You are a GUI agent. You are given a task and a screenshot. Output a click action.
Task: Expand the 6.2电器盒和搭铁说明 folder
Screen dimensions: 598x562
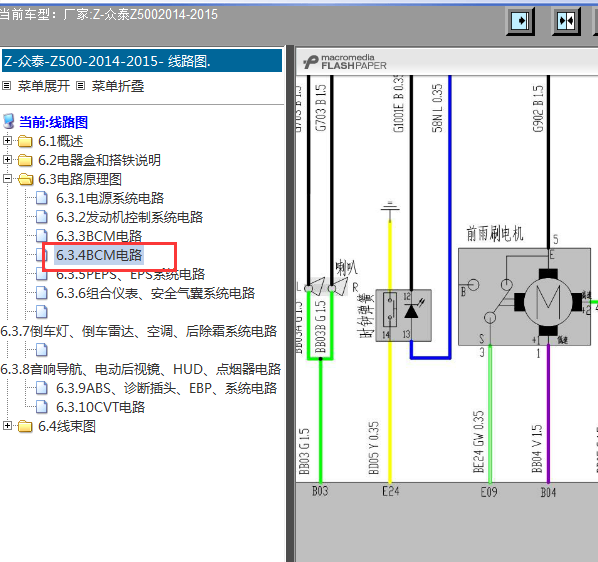(7, 159)
